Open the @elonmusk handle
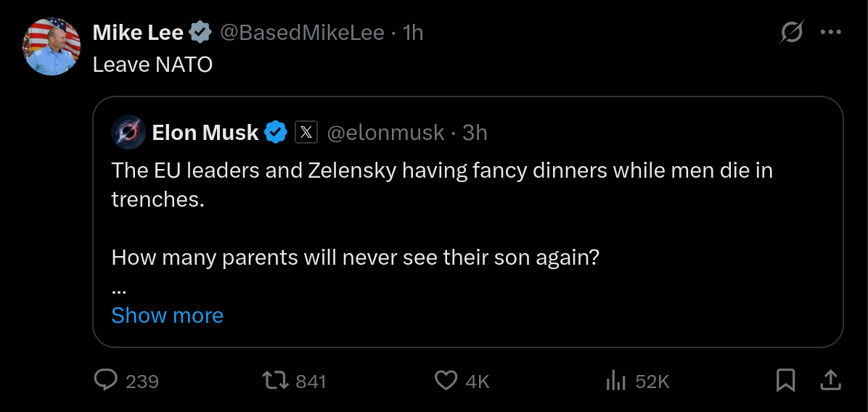This screenshot has width=868, height=412. click(x=385, y=132)
